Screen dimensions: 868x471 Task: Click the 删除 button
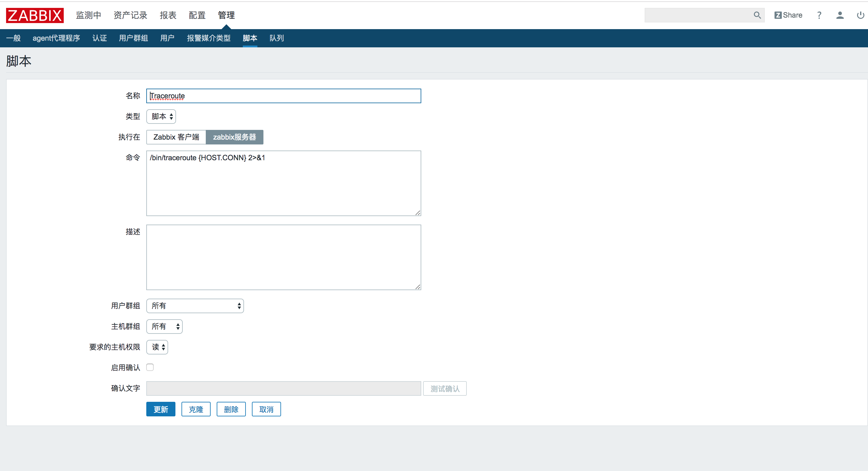(x=231, y=409)
